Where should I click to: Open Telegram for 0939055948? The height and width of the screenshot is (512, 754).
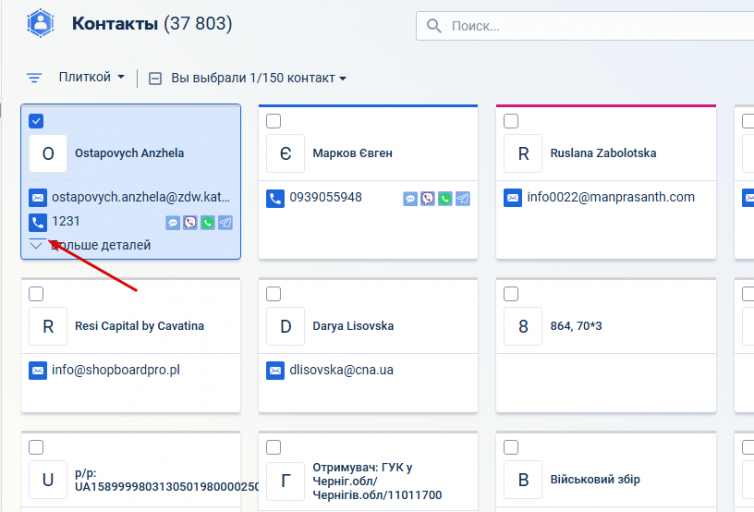click(x=463, y=199)
